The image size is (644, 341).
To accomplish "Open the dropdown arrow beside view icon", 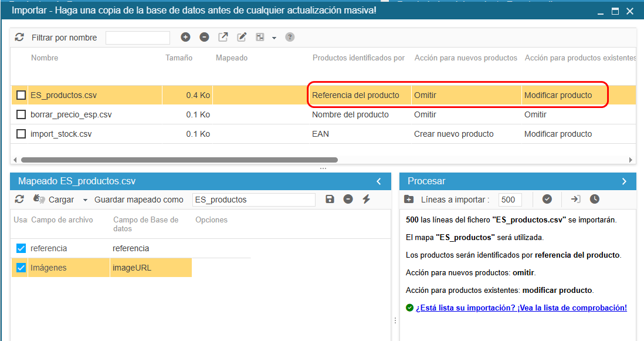I will click(x=274, y=38).
